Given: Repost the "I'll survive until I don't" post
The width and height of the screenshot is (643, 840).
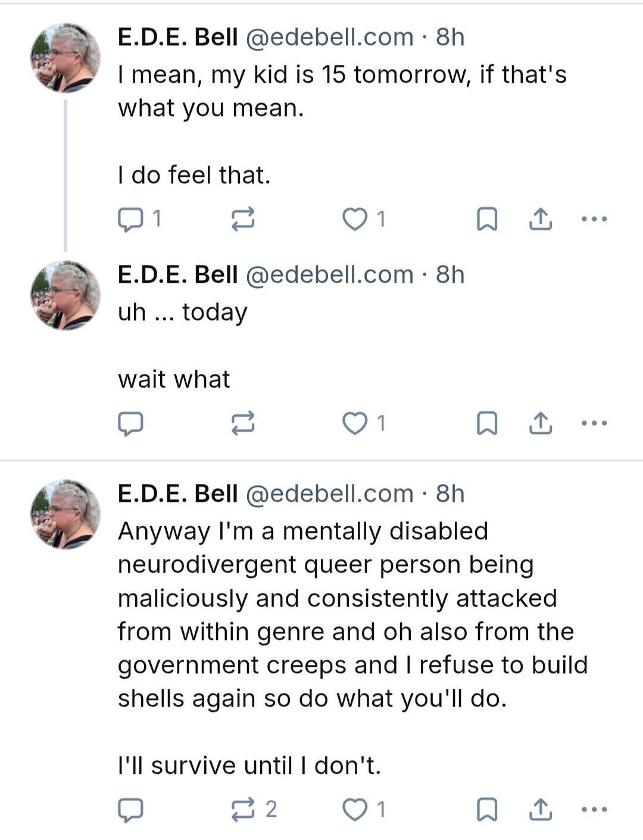Looking at the screenshot, I should click(x=243, y=810).
